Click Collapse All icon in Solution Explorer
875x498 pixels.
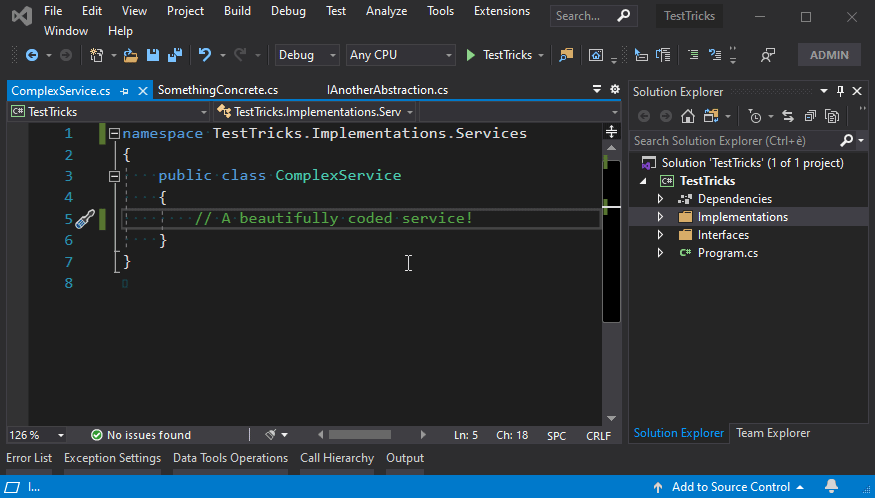coord(810,116)
